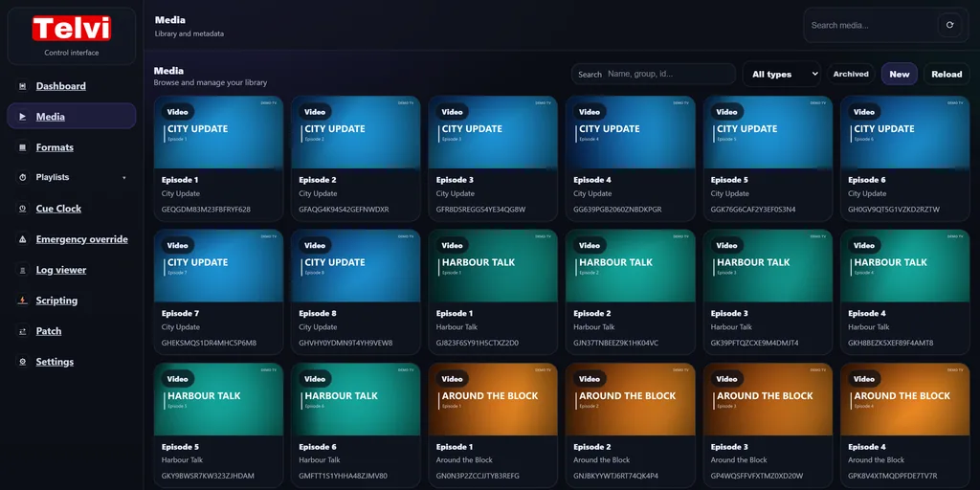Click the Telvi logo
Viewport: 980px width, 490px height.
tap(71, 29)
